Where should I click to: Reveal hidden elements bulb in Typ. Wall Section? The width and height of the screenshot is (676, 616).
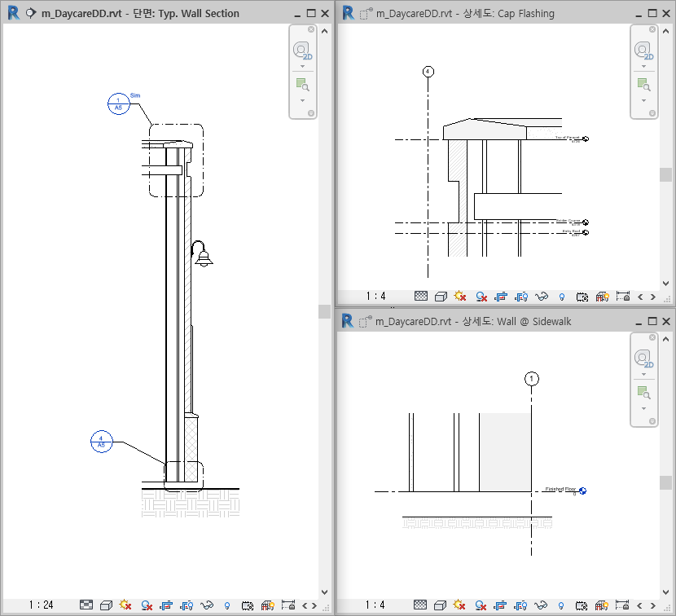click(227, 605)
